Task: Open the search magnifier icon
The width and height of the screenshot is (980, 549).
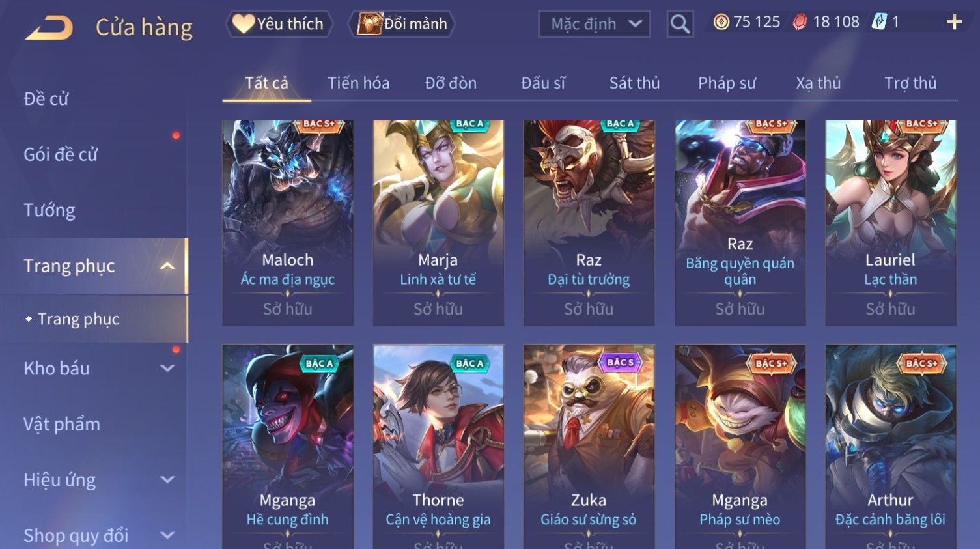Action: tap(680, 24)
